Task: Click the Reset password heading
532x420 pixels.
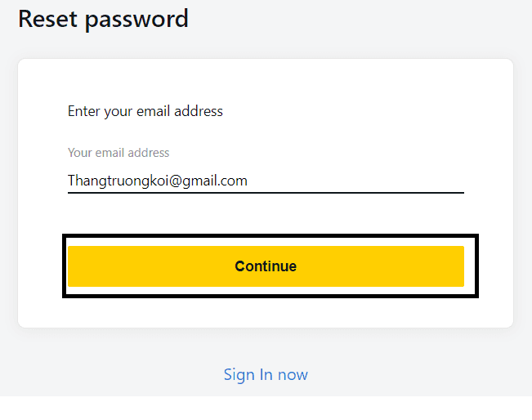Action: (103, 19)
